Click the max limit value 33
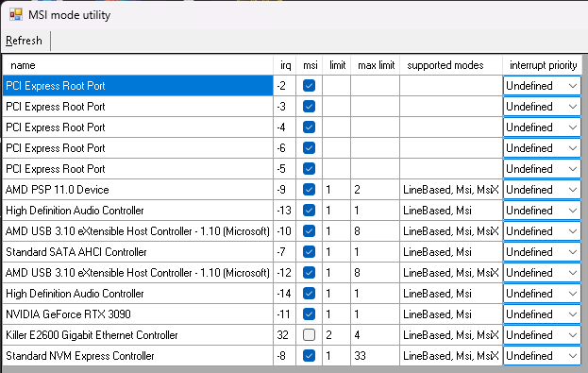 376,356
